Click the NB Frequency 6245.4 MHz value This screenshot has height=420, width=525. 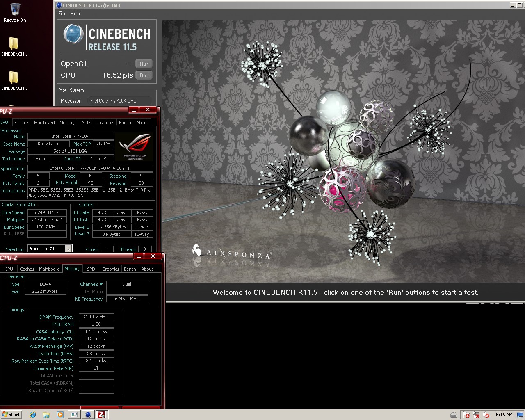(x=127, y=299)
